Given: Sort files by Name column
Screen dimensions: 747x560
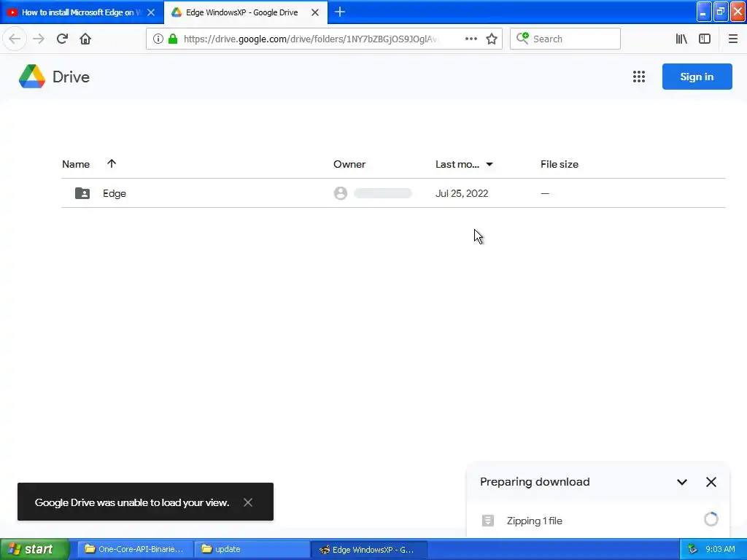Looking at the screenshot, I should 76,164.
